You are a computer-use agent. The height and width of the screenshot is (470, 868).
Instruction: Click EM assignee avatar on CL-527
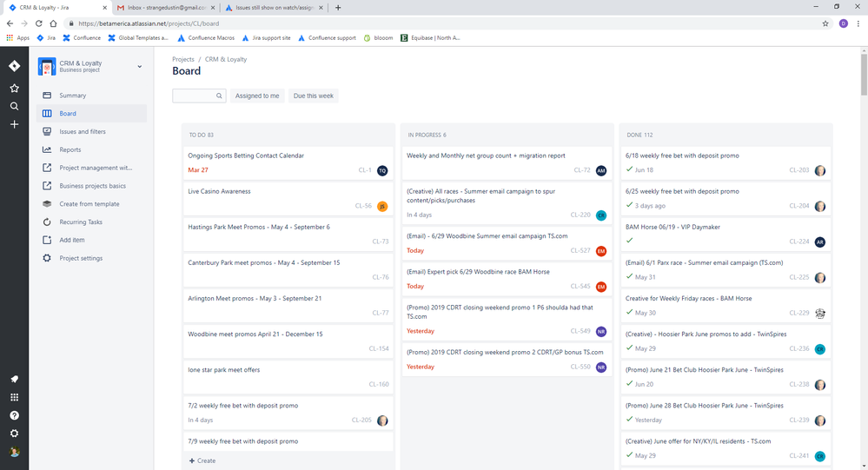[x=601, y=251]
